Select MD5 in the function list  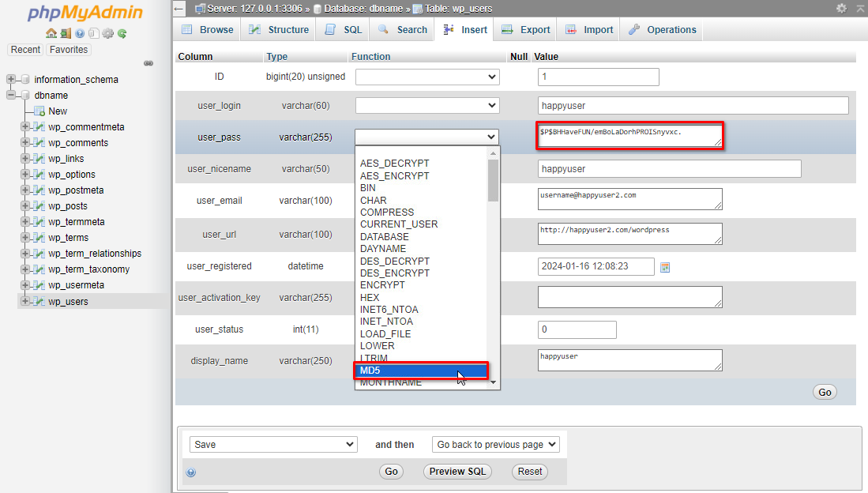click(x=421, y=370)
